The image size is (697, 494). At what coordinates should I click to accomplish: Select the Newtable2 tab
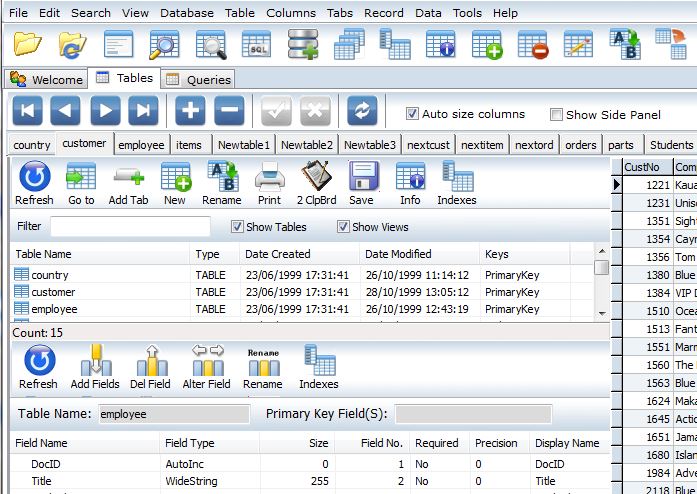point(307,145)
